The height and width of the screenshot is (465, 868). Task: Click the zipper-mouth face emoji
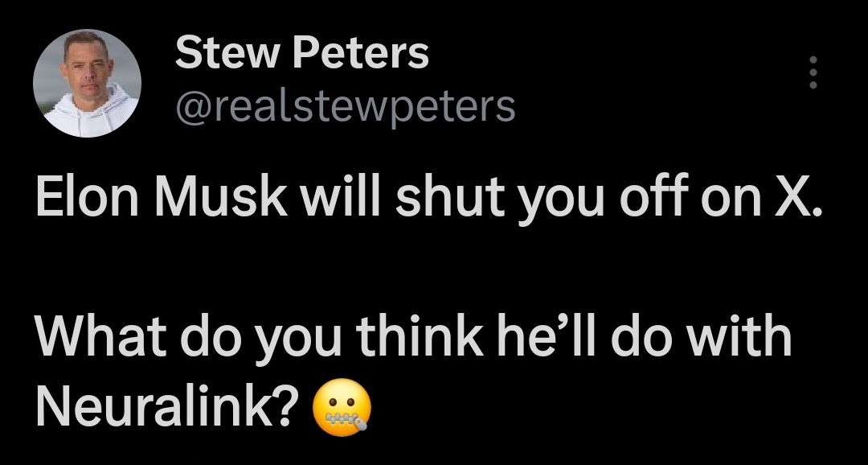[342, 408]
